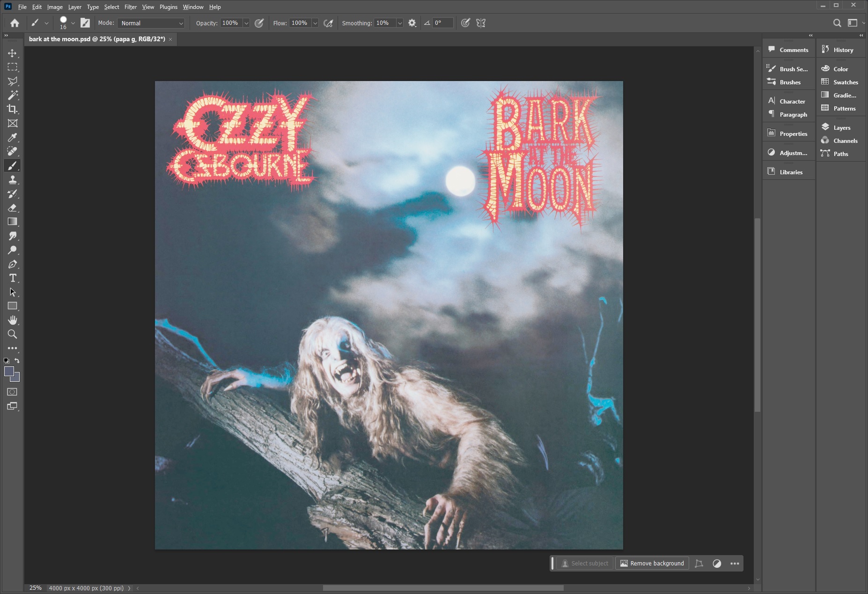Click the Home screen icon
The image size is (868, 594).
[x=15, y=23]
